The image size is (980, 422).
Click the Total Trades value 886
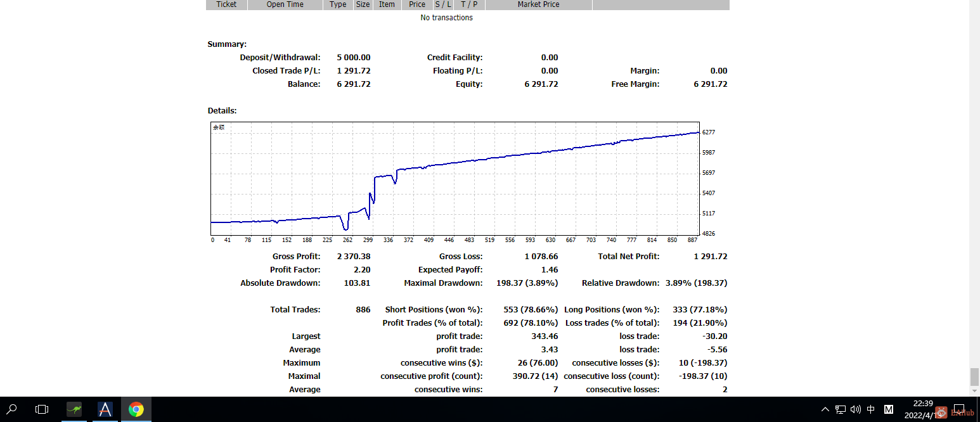[363, 310]
